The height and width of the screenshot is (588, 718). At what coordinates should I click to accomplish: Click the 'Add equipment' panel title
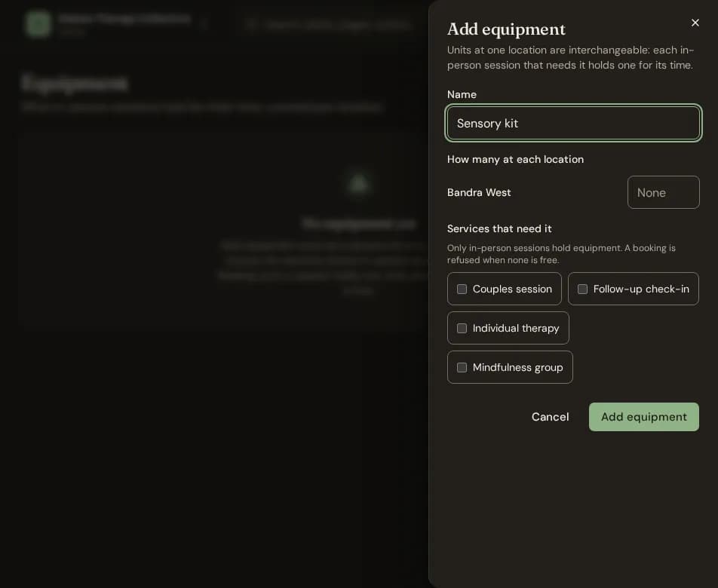point(506,29)
